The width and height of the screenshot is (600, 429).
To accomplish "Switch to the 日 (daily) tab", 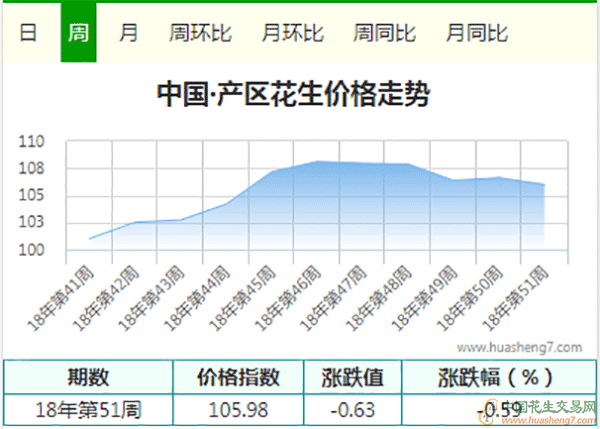I will tap(29, 32).
